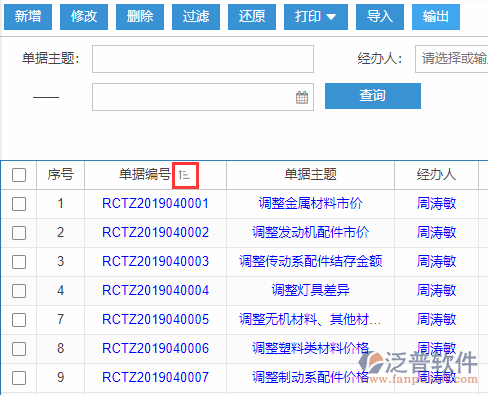Click the 过滤 toolbar button
The image size is (488, 395).
coord(196,17)
